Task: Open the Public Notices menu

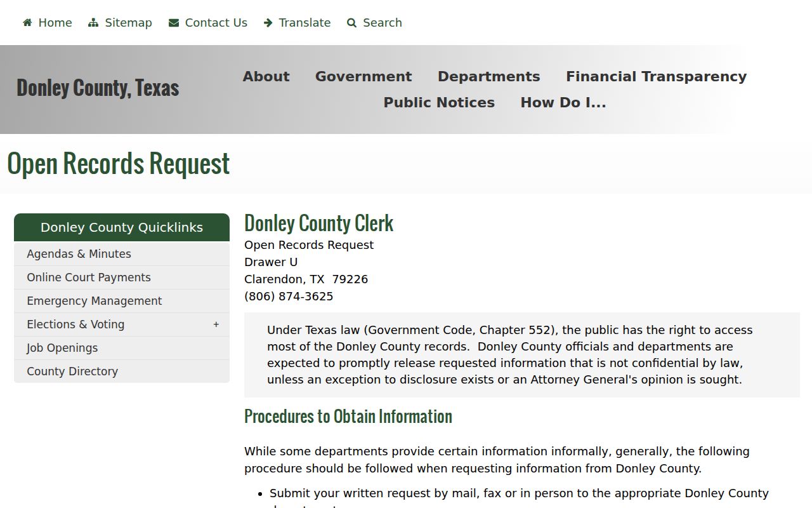Action: coord(439,102)
